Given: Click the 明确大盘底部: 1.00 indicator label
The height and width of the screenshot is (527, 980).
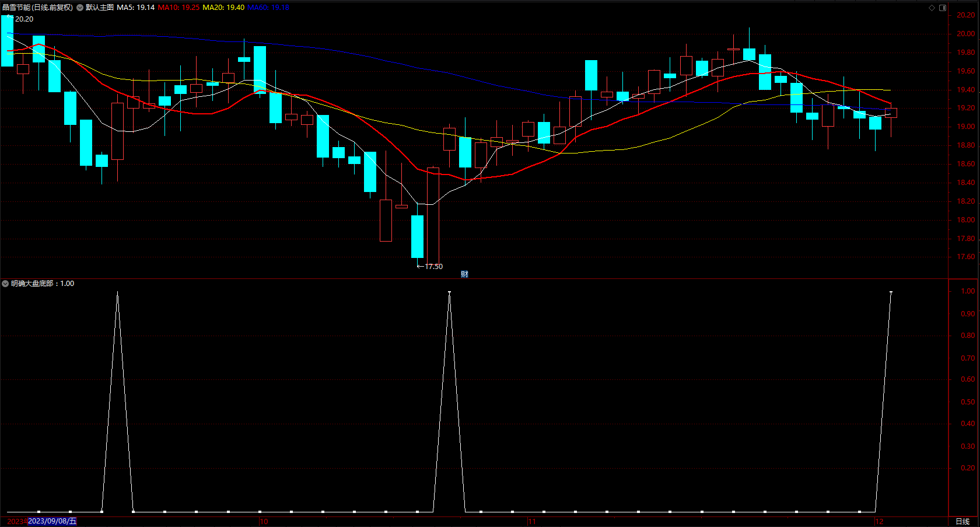Looking at the screenshot, I should click(43, 284).
